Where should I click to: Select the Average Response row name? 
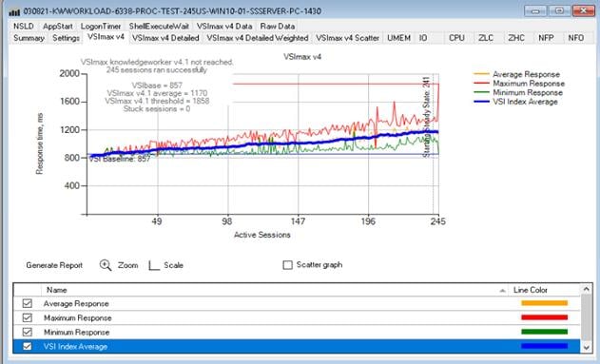click(x=76, y=303)
